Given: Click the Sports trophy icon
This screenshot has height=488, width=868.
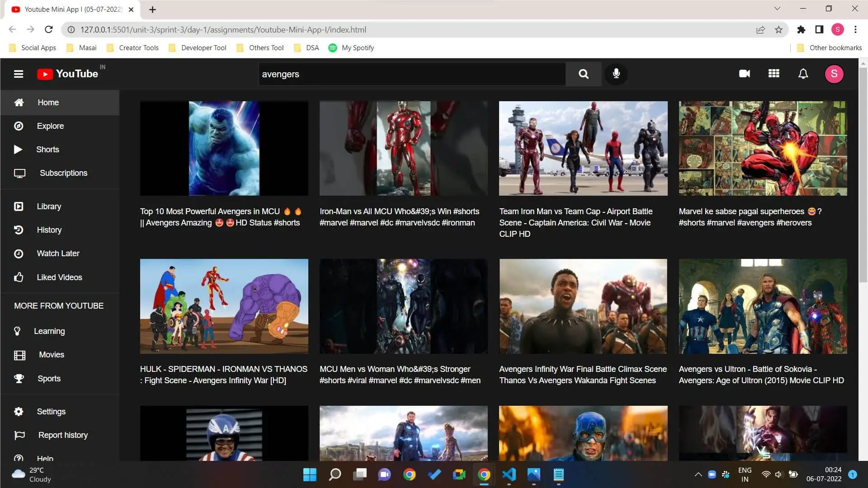Looking at the screenshot, I should click(x=19, y=379).
